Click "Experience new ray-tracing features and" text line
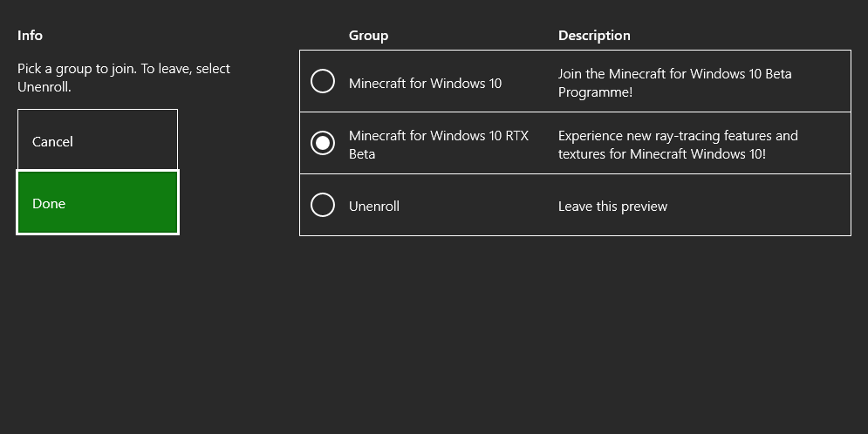 point(678,136)
